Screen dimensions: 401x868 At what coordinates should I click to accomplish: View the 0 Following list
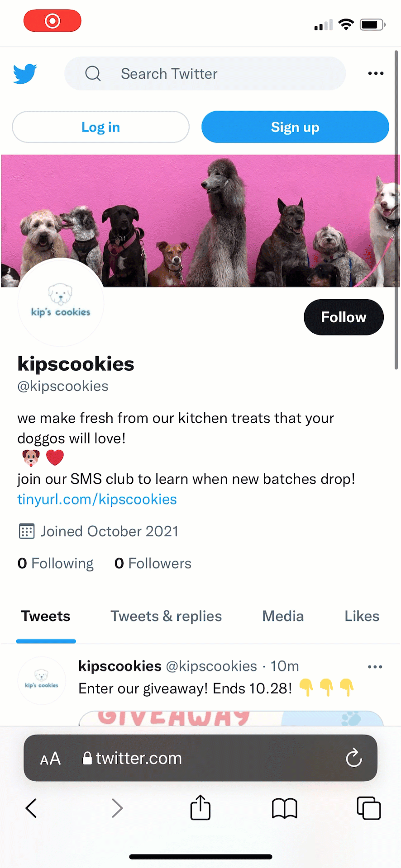(x=56, y=563)
